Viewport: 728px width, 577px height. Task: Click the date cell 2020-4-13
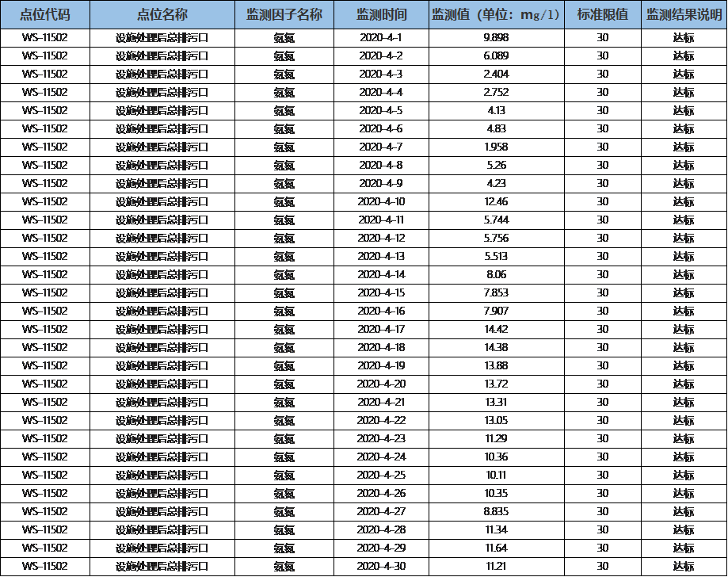pyautogui.click(x=381, y=256)
